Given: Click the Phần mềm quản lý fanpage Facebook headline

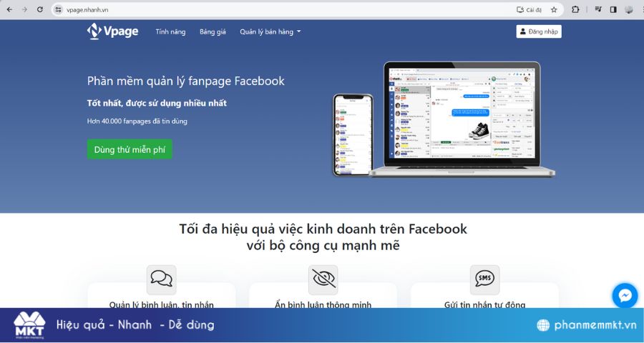Looking at the screenshot, I should 185,81.
